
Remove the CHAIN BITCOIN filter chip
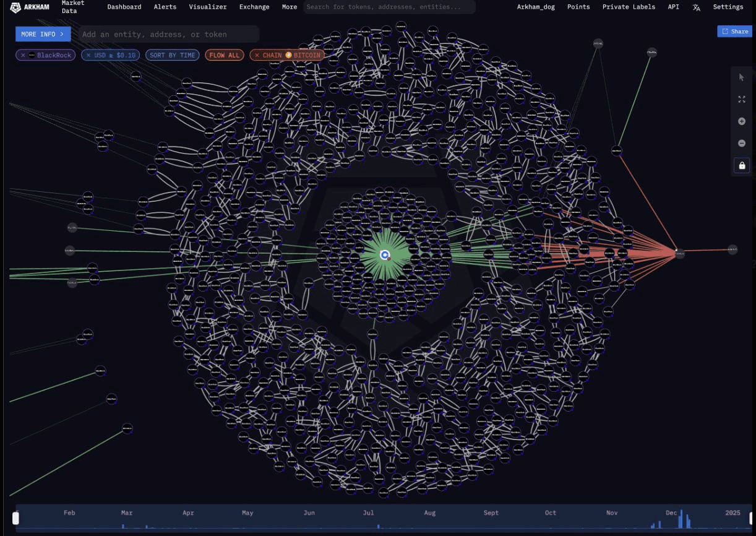tap(257, 55)
